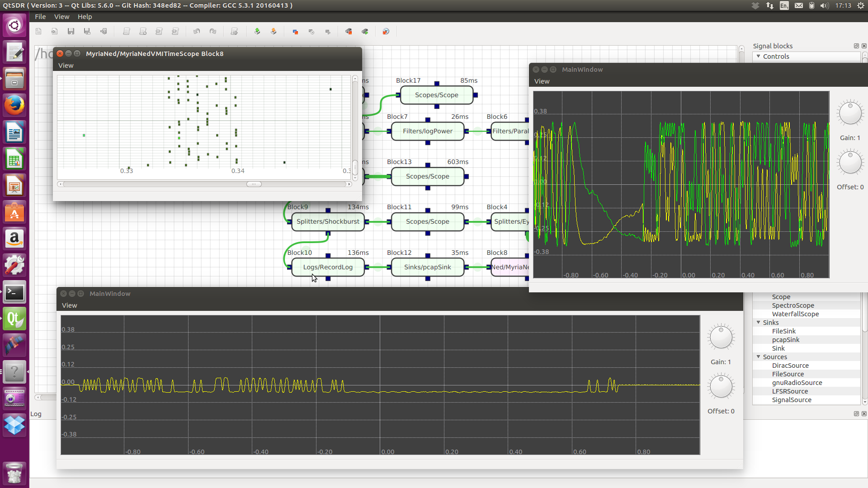This screenshot has width=868, height=488.
Task: Open LibreOffice Calc from the dock
Action: point(14,159)
